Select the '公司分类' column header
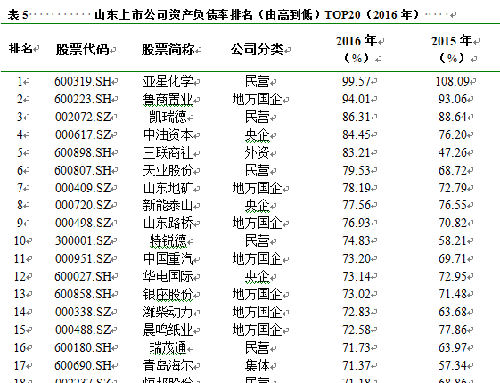 coord(257,49)
